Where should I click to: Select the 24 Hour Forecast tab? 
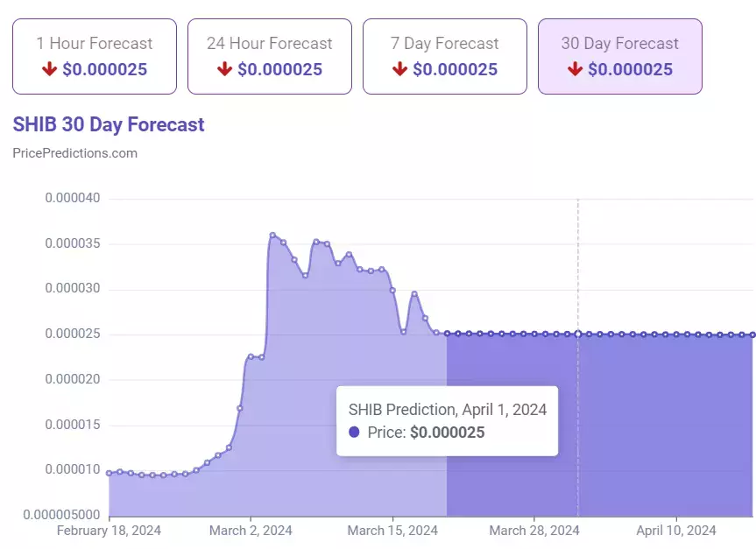(x=270, y=56)
